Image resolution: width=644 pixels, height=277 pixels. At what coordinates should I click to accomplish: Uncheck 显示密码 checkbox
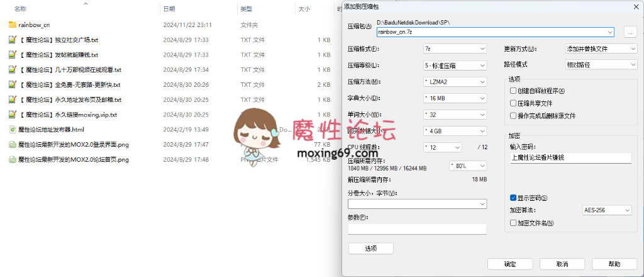click(x=513, y=198)
